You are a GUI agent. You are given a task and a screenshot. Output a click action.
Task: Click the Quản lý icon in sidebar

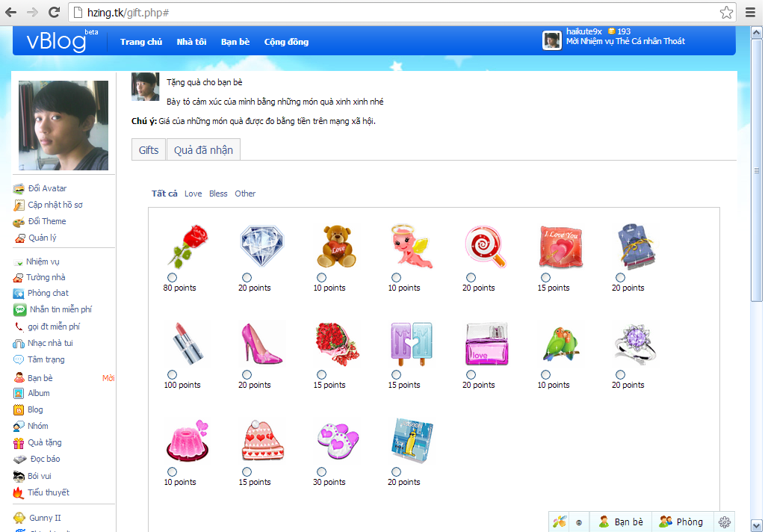(20, 238)
